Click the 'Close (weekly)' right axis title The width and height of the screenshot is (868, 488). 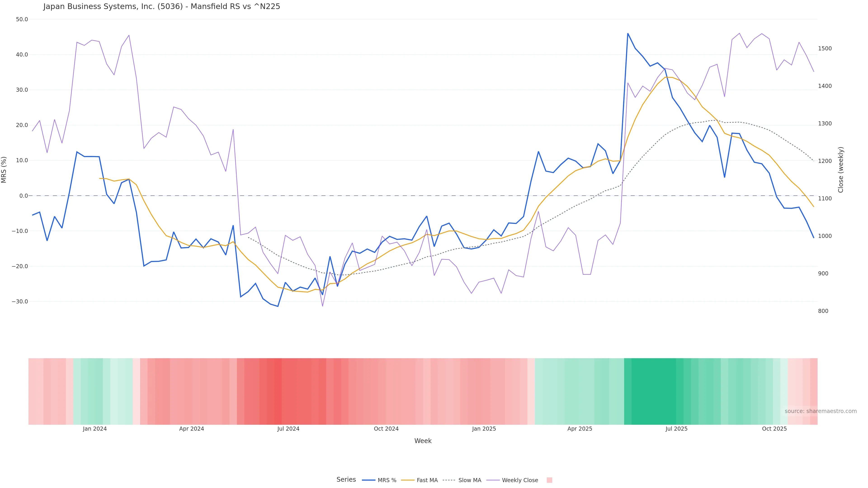click(x=841, y=169)
